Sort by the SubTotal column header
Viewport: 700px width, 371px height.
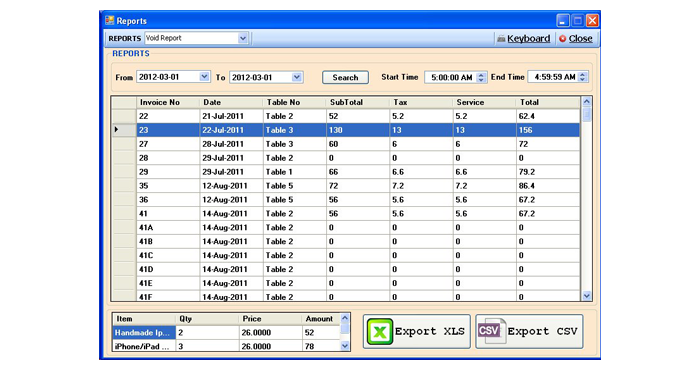pos(358,102)
